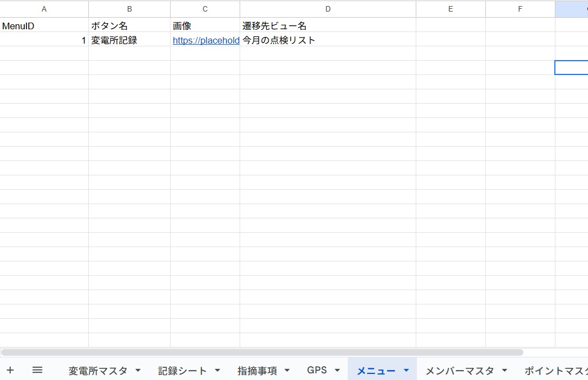Image resolution: width=588 pixels, height=380 pixels.
Task: Click the cell containing 変電所記録
Action: click(x=129, y=40)
